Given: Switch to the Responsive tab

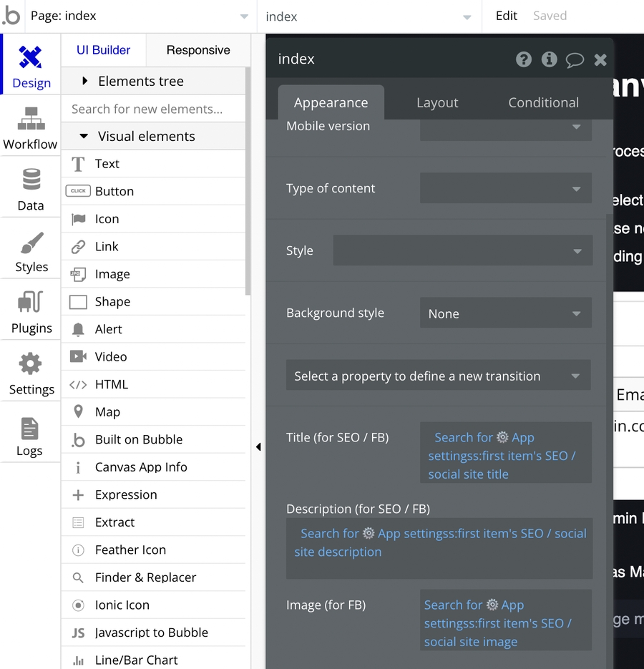Looking at the screenshot, I should click(x=198, y=50).
